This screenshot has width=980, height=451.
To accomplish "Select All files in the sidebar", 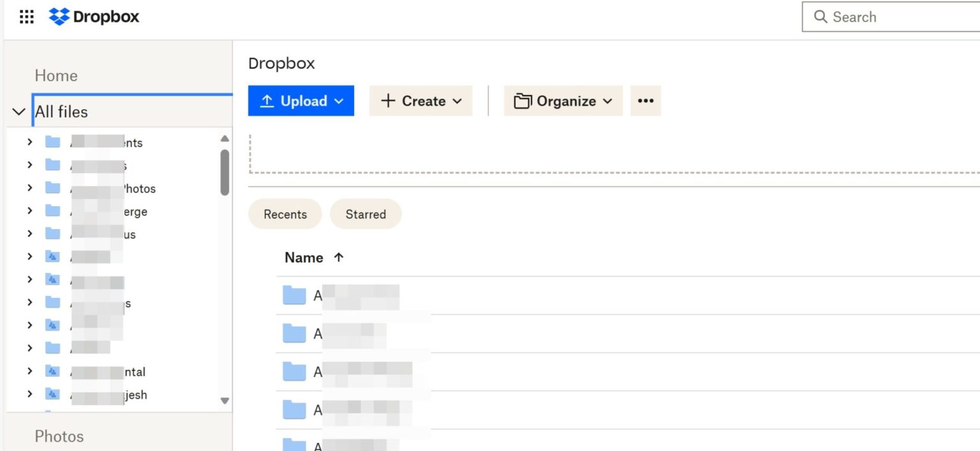I will pos(61,112).
